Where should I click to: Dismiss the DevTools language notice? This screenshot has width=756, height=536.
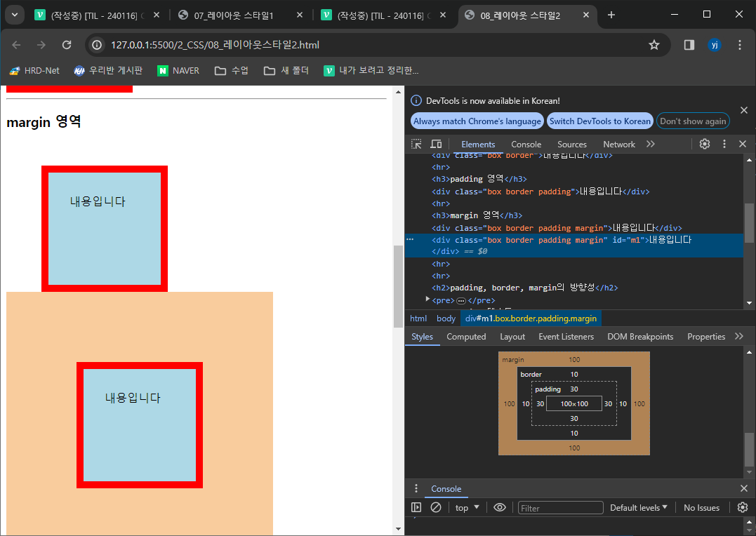tap(744, 110)
